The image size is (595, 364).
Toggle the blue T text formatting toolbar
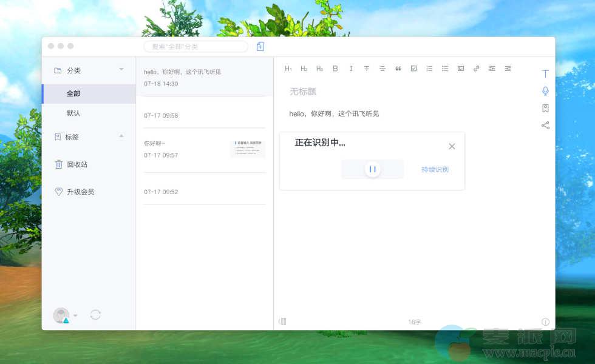pos(545,73)
